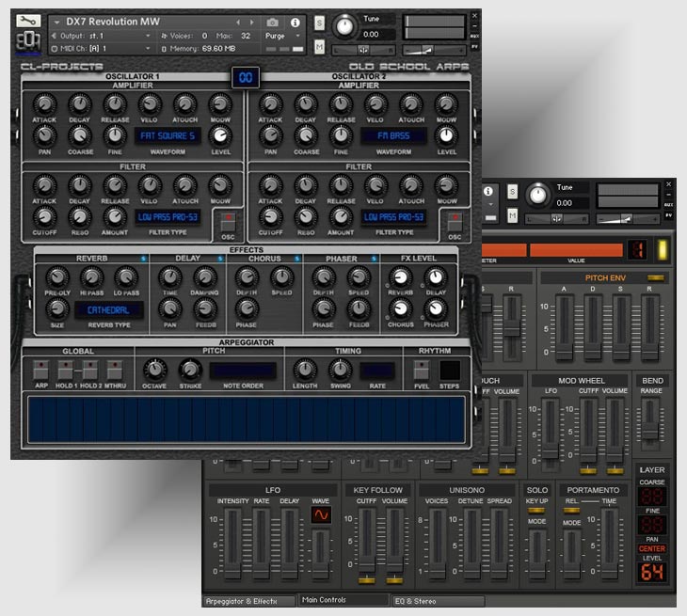This screenshot has height=616, width=687.
Task: Enable the MTHRU switch
Action: (114, 369)
